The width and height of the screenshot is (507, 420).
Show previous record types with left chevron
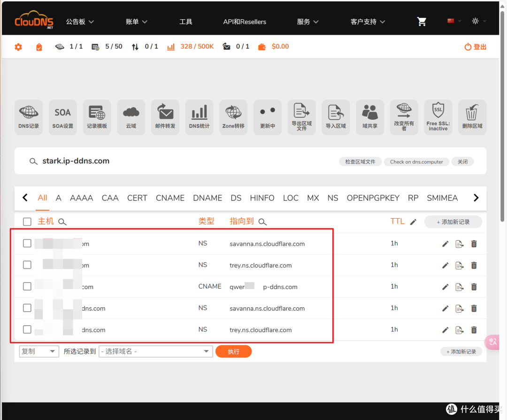pos(25,198)
